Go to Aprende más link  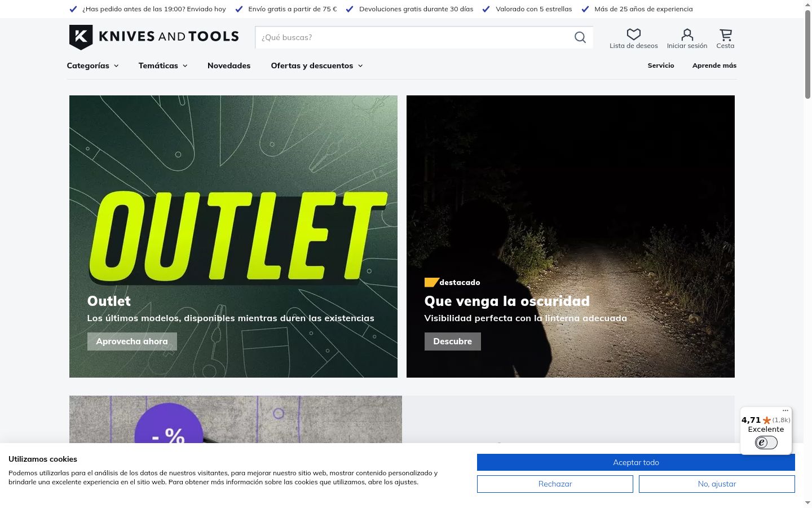(714, 65)
